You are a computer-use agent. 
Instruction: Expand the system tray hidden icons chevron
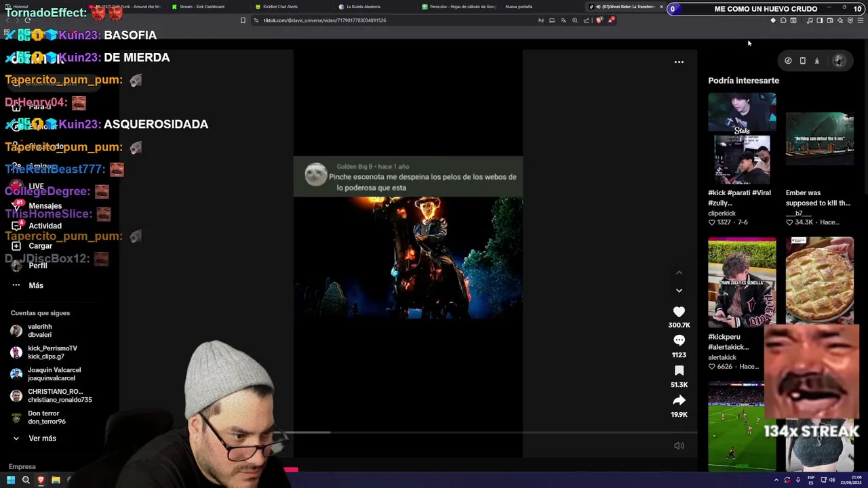pos(776,480)
